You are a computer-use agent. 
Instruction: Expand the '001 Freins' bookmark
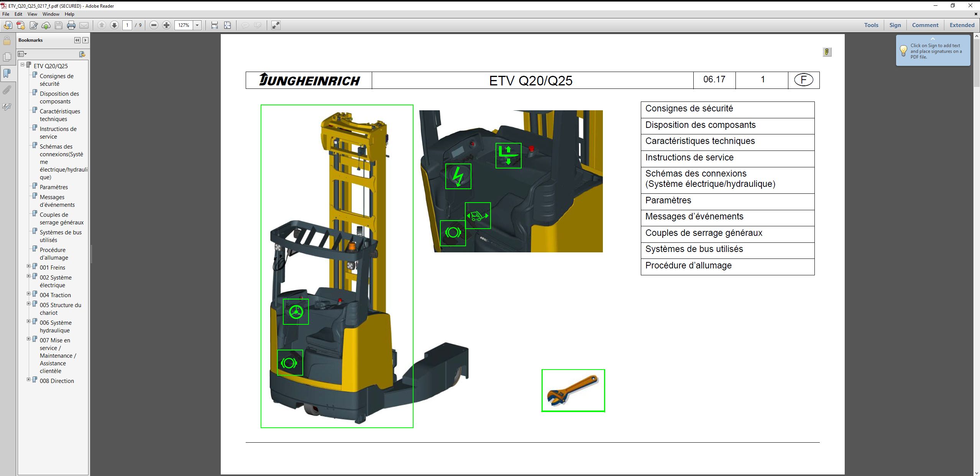click(28, 266)
